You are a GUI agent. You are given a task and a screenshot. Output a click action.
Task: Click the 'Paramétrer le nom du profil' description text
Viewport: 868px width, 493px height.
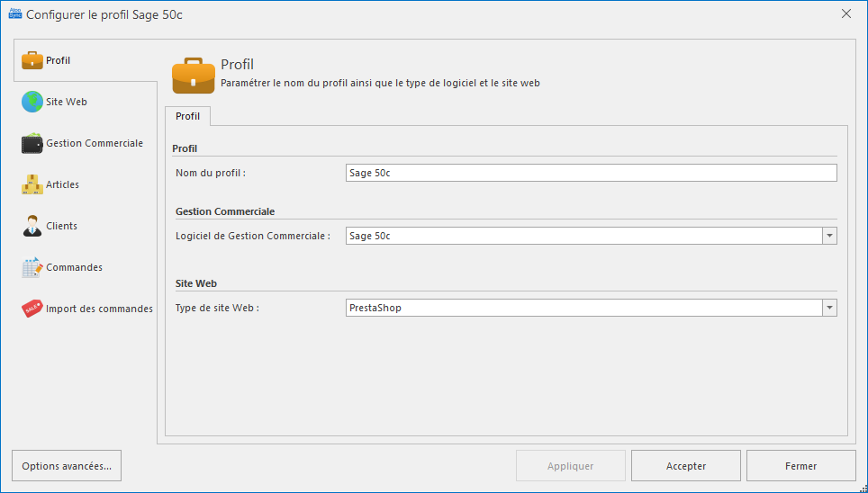click(x=380, y=84)
